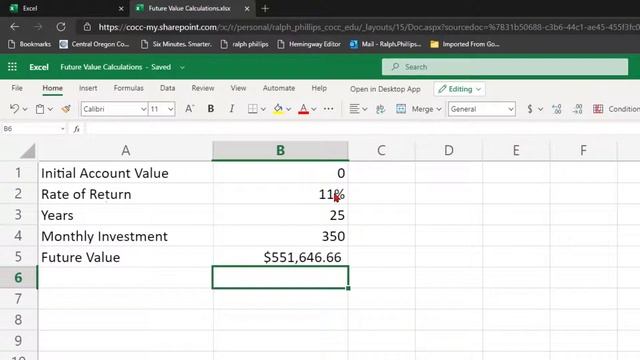Select the Format Painter brush icon

66,109
